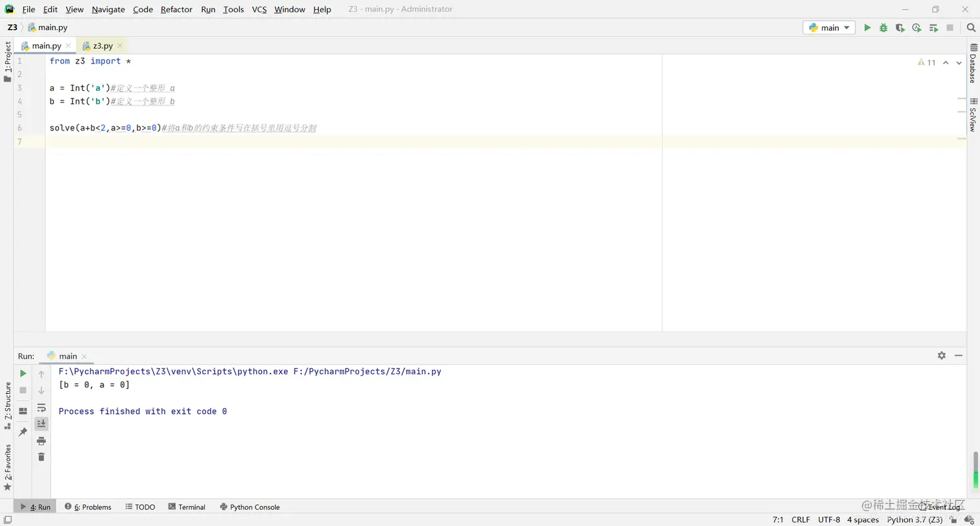Screen dimensions: 980x526
Task: Open the Edit menu
Action: tap(51, 9)
